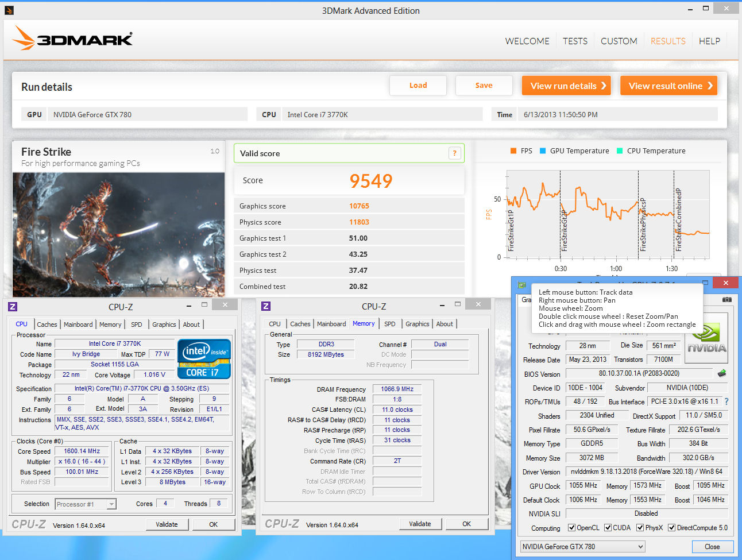Viewport: 742px width, 560px height.
Task: Click the Save button in Run details
Action: (484, 86)
